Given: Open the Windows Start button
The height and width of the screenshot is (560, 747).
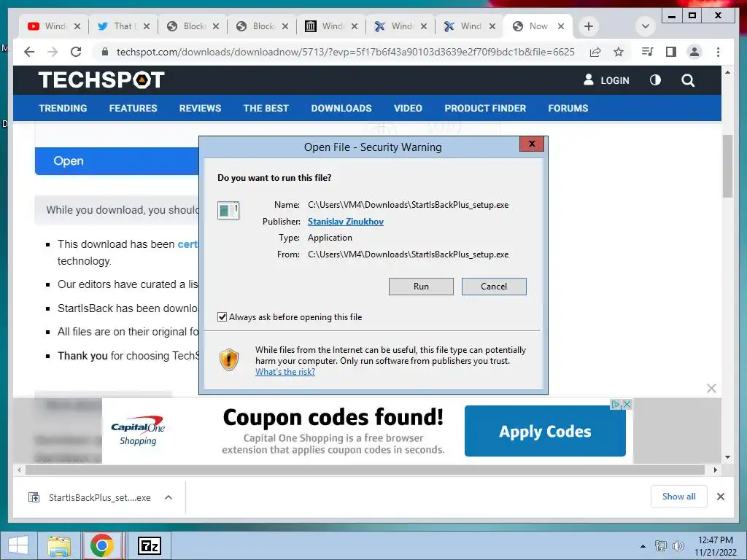Looking at the screenshot, I should tap(18, 545).
